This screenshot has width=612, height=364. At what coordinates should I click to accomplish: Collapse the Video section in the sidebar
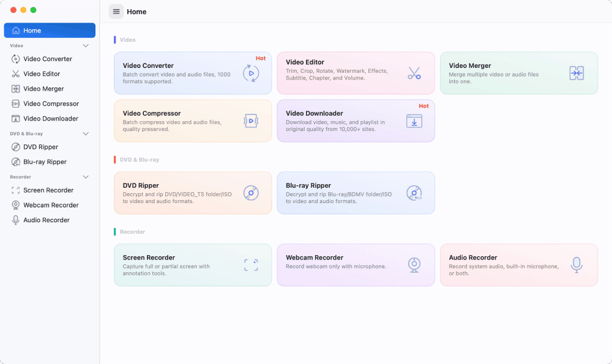86,46
